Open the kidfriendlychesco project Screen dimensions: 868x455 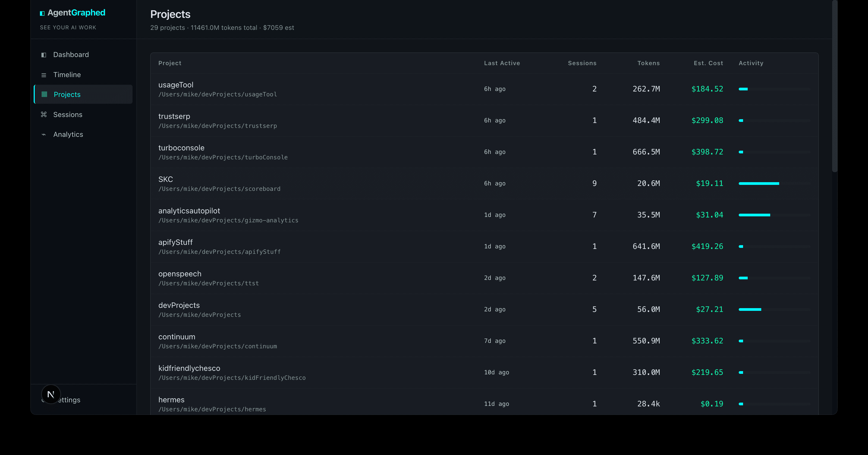189,368
